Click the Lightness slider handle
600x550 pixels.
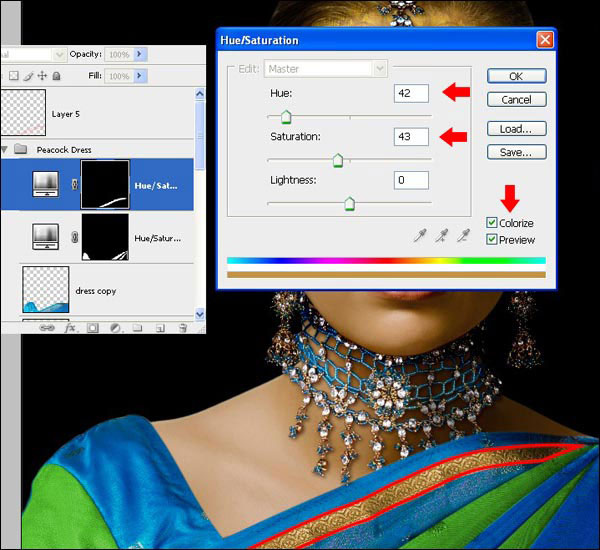click(x=349, y=204)
